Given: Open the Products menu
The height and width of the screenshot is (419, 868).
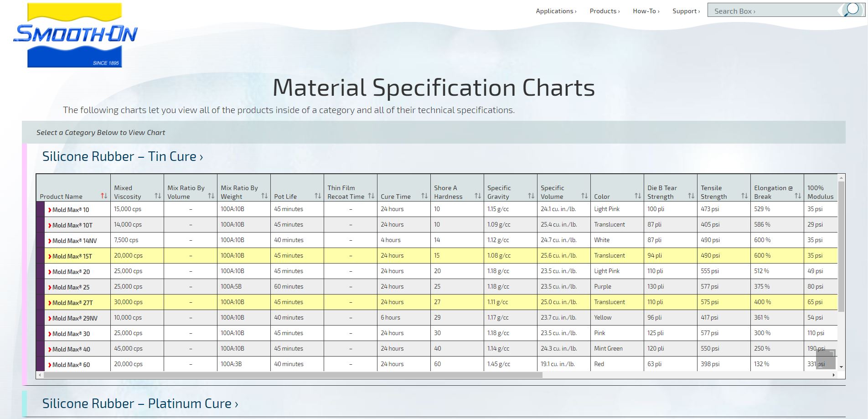Looking at the screenshot, I should (x=604, y=11).
